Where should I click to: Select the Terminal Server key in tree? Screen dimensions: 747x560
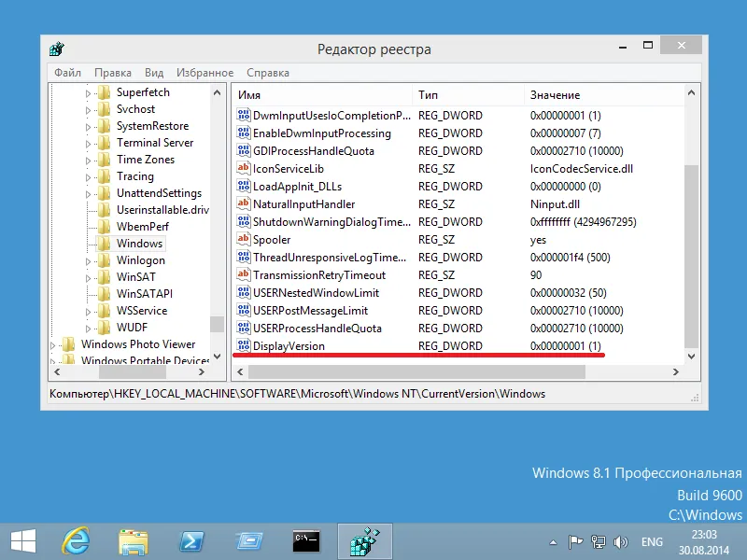(x=155, y=143)
